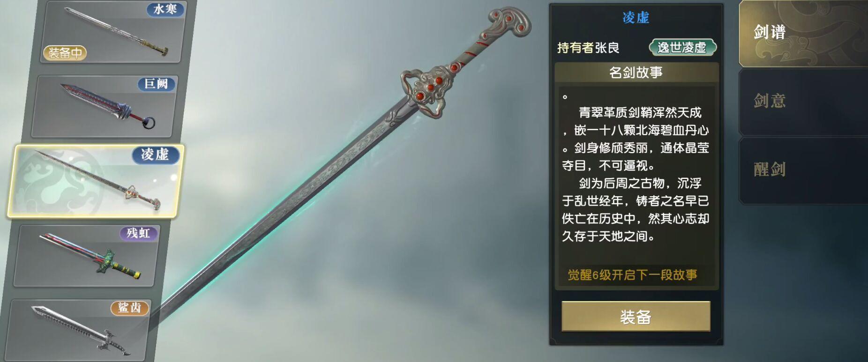Switch to the 剑意 tab
The image size is (868, 362).
(803, 102)
